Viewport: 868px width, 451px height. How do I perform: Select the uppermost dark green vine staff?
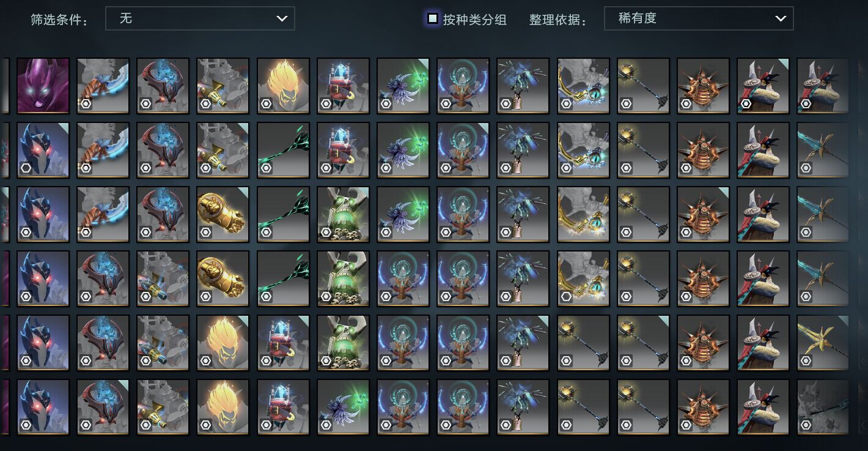click(x=283, y=150)
